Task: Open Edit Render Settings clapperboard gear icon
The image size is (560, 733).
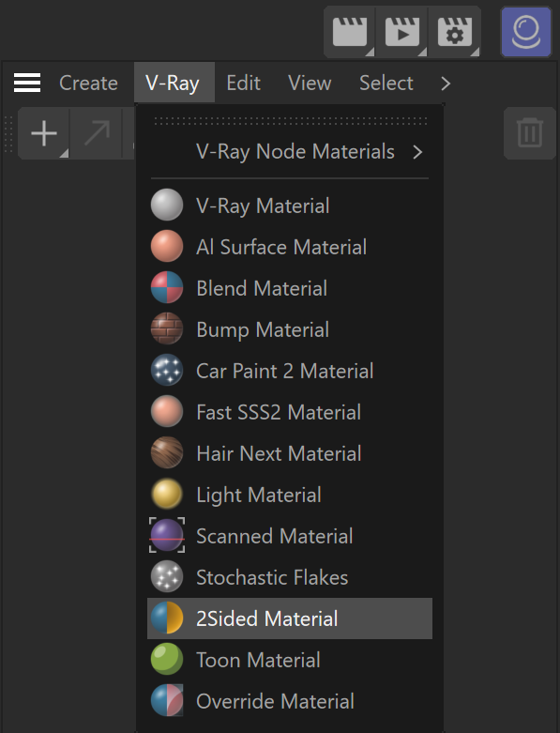Action: tap(454, 32)
